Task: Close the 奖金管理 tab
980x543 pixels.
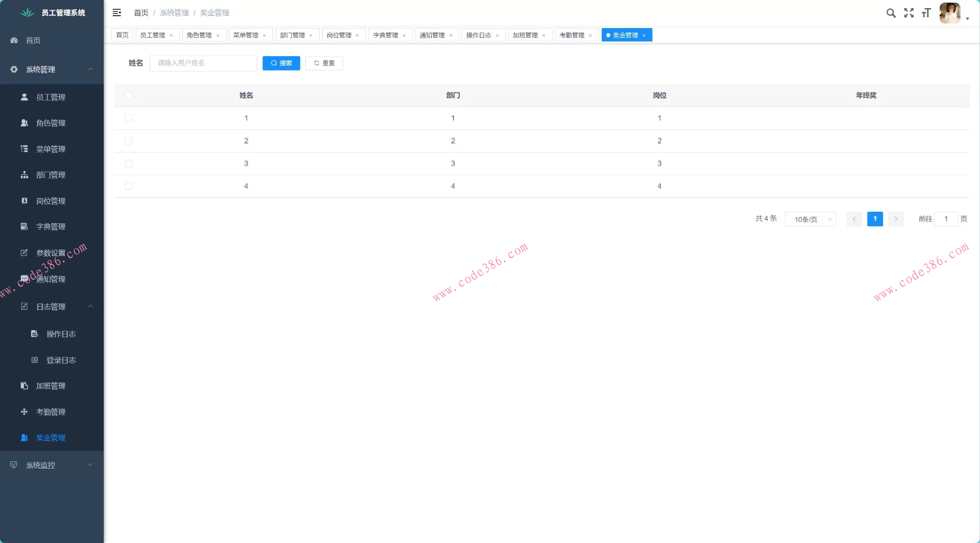Action: click(x=644, y=35)
